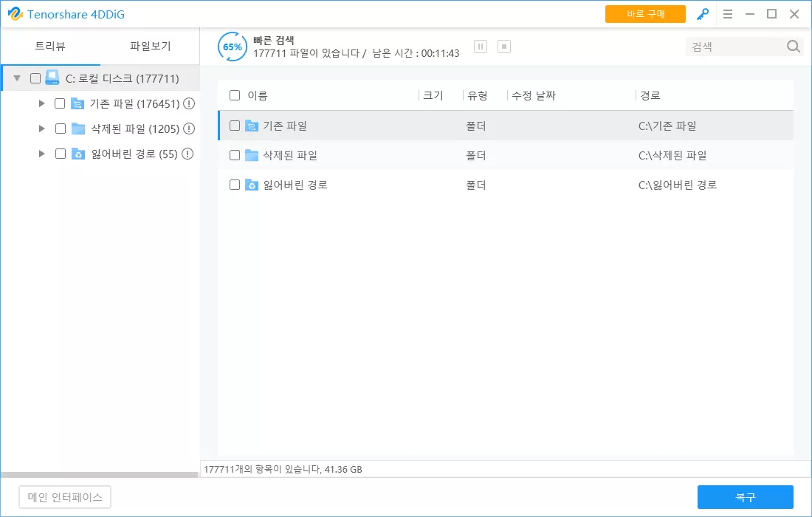The width and height of the screenshot is (812, 517).
Task: Click the 남은 시간 remaining time text
Action: pyautogui.click(x=416, y=53)
